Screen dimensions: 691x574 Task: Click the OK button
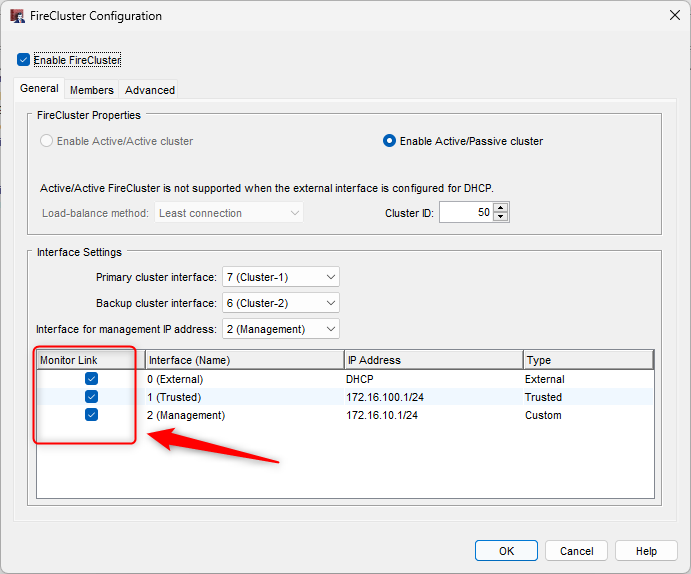click(506, 551)
